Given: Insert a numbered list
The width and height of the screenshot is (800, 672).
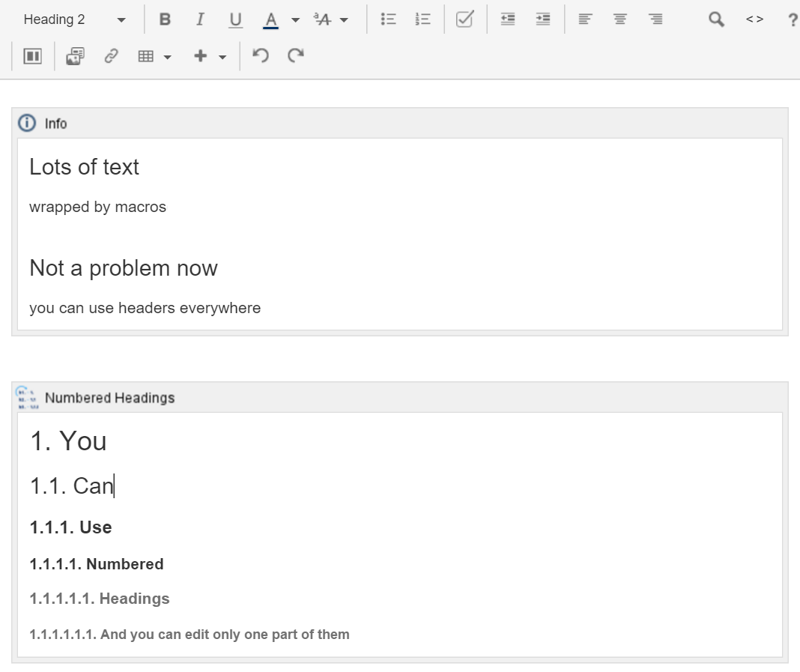Looking at the screenshot, I should pos(422,20).
